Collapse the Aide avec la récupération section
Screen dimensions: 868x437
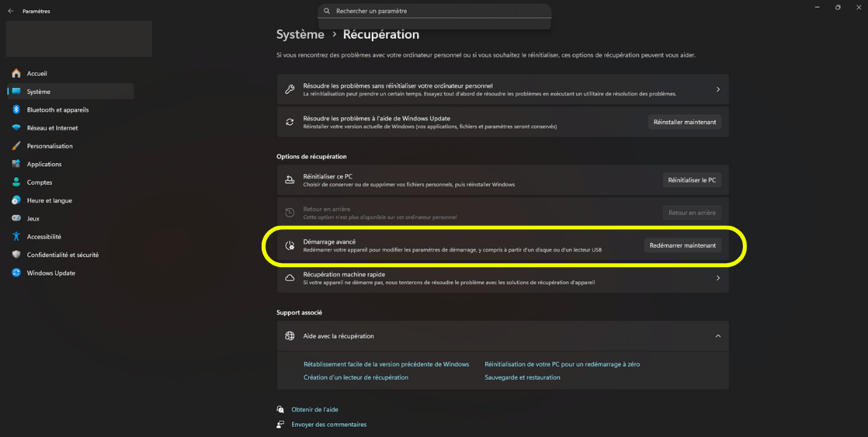tap(718, 336)
